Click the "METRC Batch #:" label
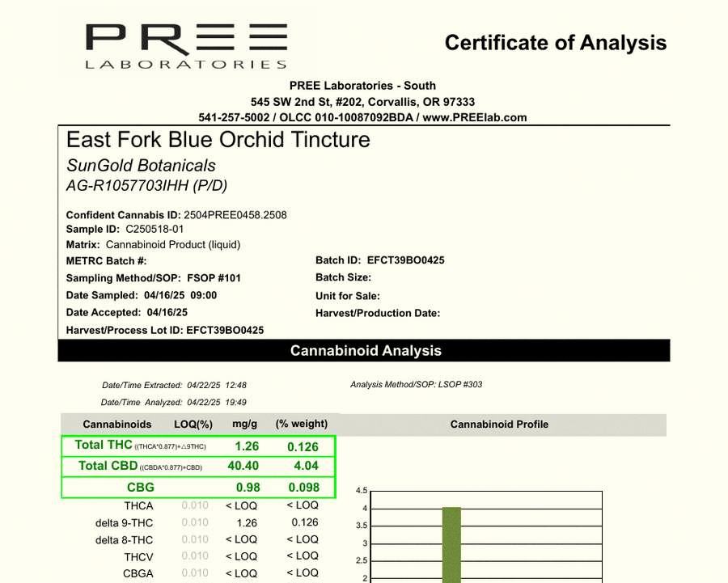This screenshot has width=728, height=583. [x=106, y=261]
